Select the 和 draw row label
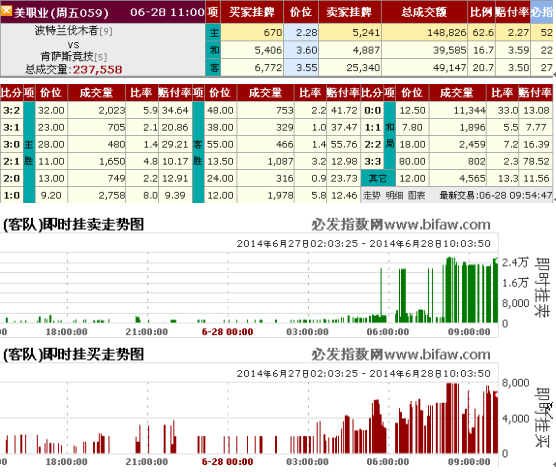 [213, 50]
